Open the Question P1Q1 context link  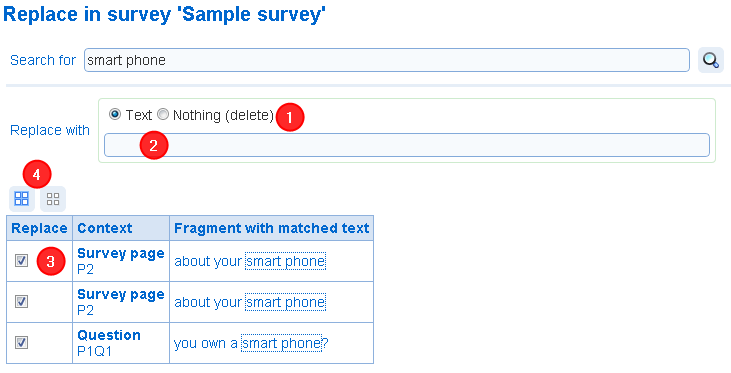[x=109, y=343]
